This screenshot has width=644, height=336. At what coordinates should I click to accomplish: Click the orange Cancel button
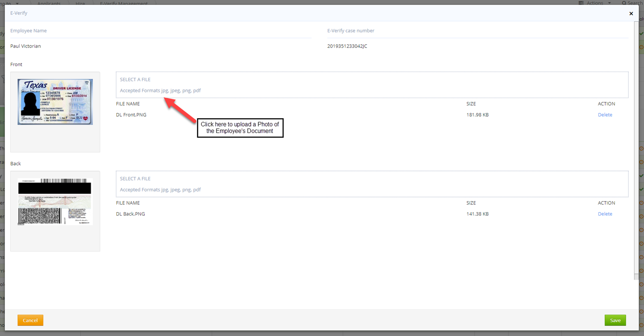point(30,320)
